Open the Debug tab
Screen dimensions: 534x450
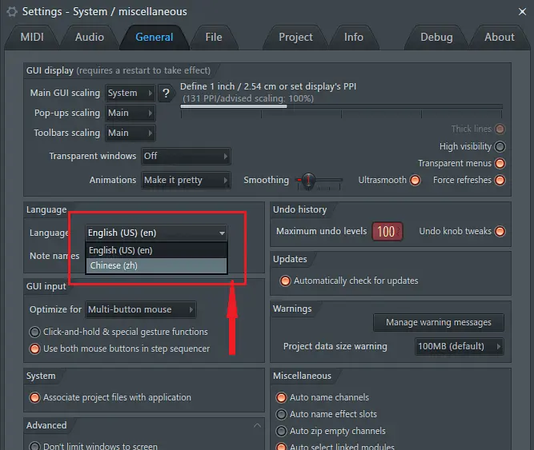click(x=436, y=37)
